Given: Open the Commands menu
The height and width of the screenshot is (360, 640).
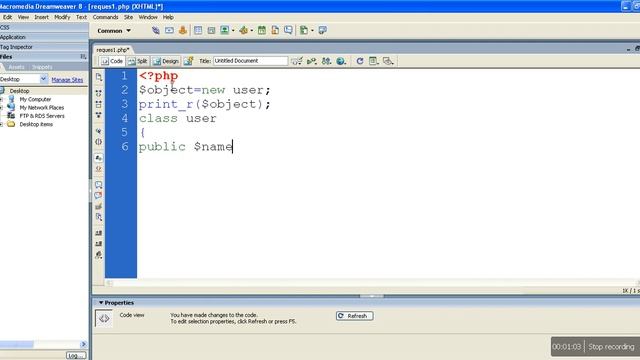Looking at the screenshot, I should (x=105, y=17).
